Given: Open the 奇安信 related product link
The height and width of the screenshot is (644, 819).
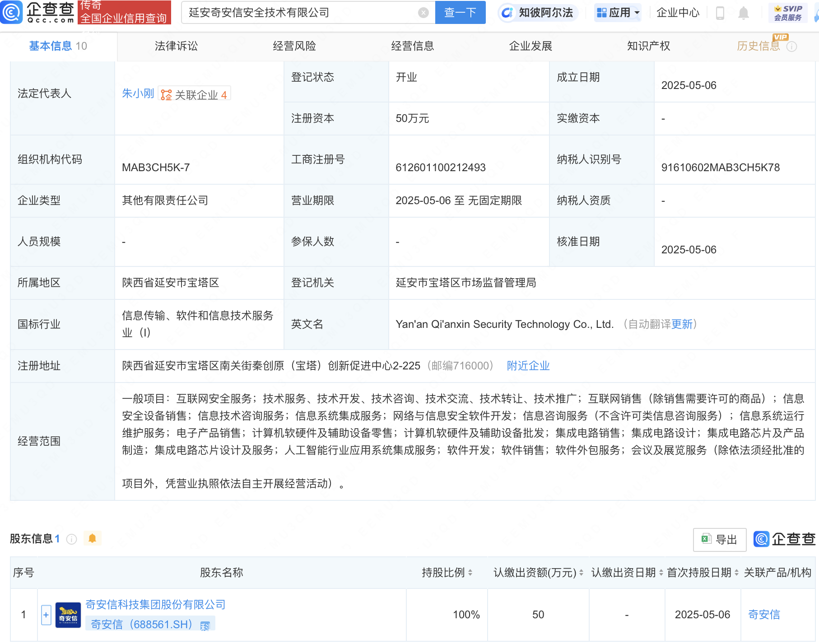Looking at the screenshot, I should pos(764,615).
